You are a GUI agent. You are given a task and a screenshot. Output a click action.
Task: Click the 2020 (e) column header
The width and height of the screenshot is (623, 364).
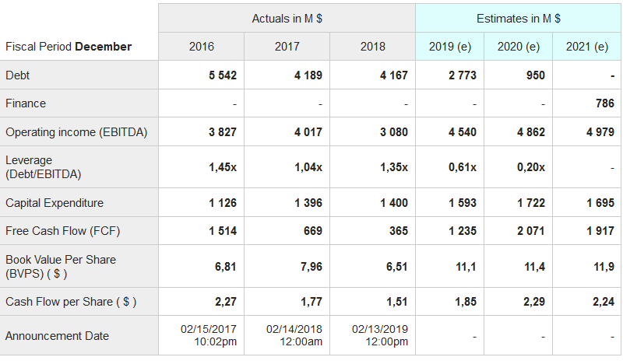tap(519, 47)
